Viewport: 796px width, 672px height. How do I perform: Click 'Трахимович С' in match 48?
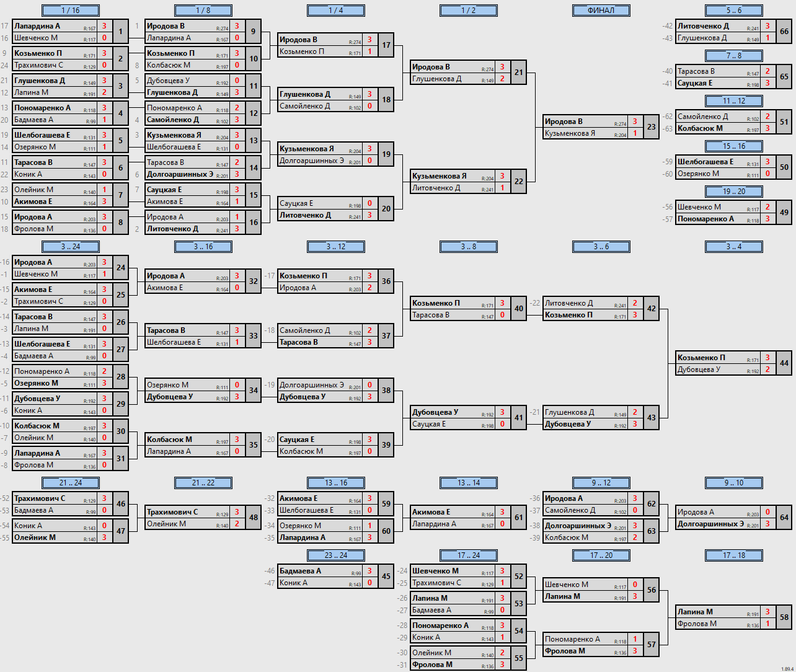(x=172, y=512)
